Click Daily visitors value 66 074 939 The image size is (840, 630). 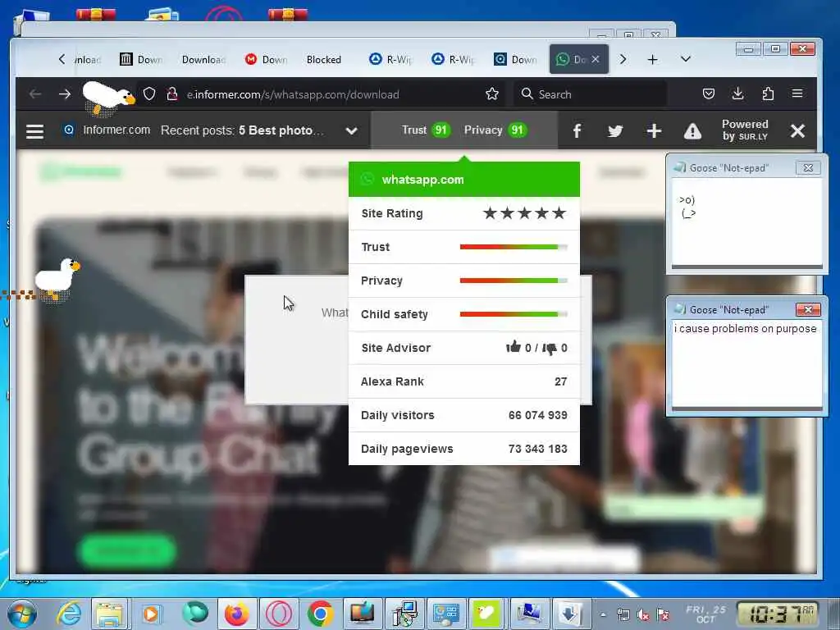tap(537, 415)
